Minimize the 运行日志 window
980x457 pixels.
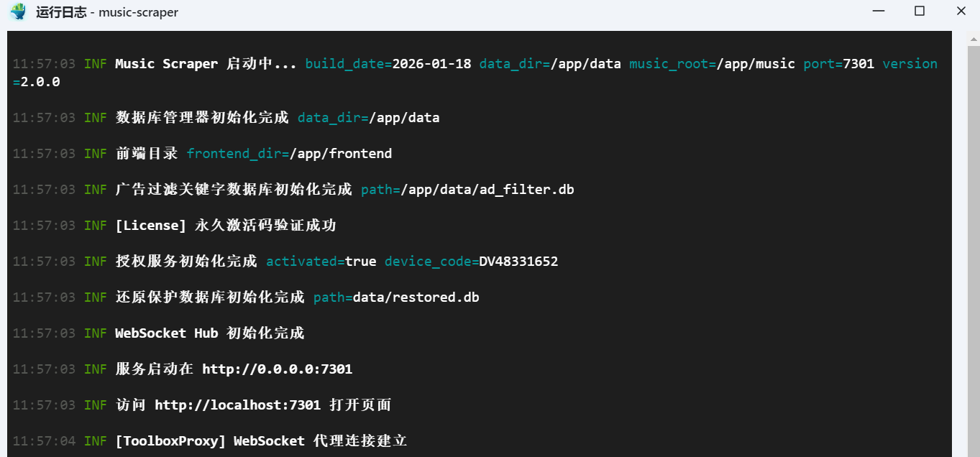coord(878,11)
